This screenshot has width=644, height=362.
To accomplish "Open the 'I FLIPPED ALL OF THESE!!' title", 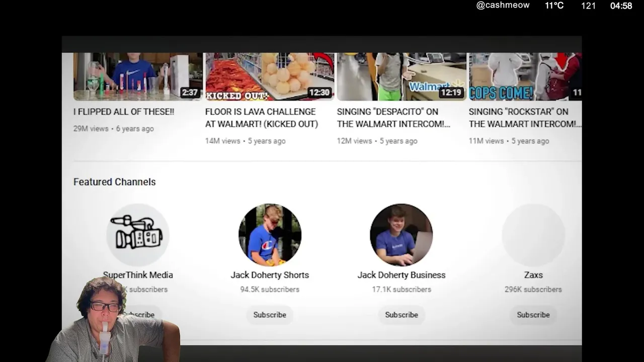I will (x=124, y=112).
